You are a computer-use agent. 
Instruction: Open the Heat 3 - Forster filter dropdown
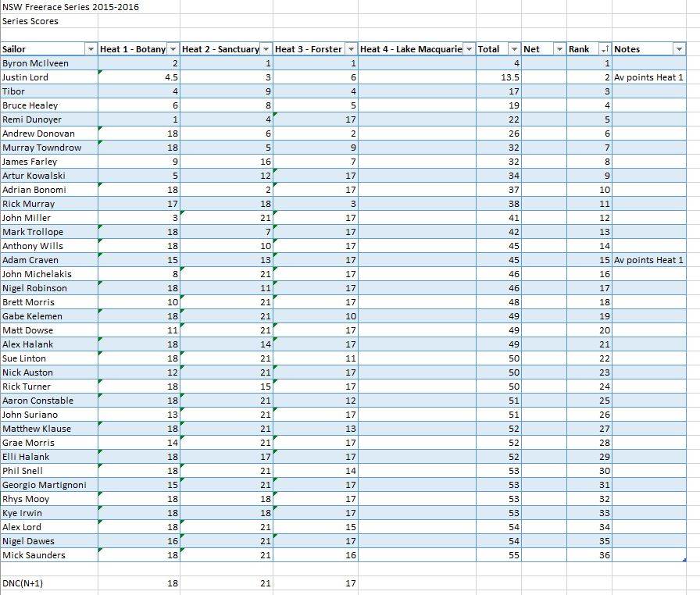(351, 49)
